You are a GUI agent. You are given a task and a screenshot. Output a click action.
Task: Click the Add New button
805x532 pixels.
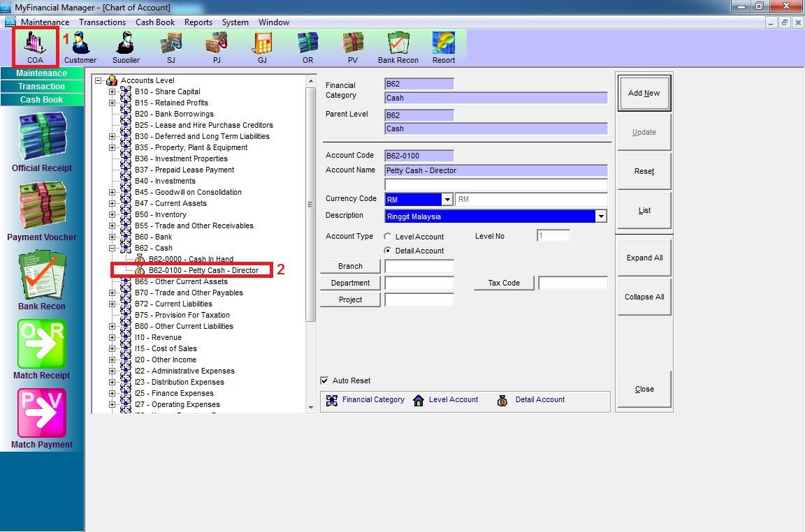pos(644,93)
